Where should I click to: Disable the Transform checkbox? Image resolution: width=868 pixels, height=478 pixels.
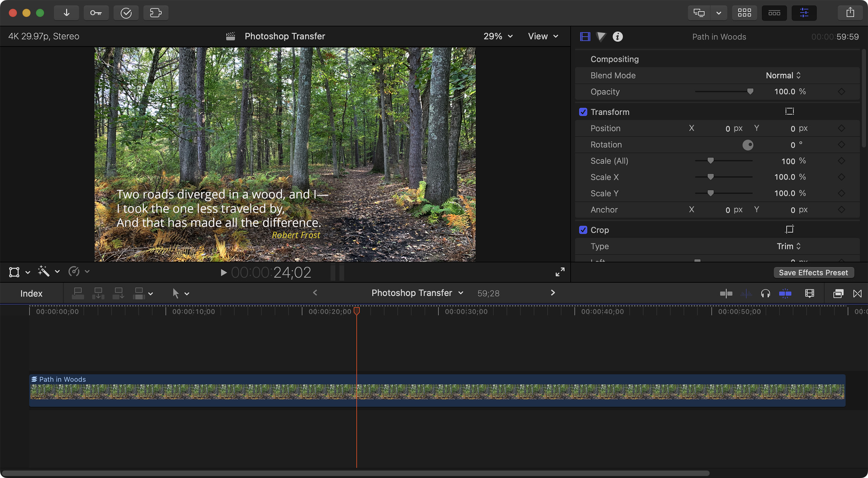tap(583, 112)
